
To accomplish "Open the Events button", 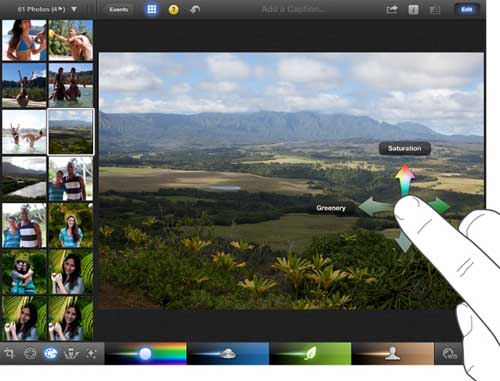I will click(x=119, y=9).
